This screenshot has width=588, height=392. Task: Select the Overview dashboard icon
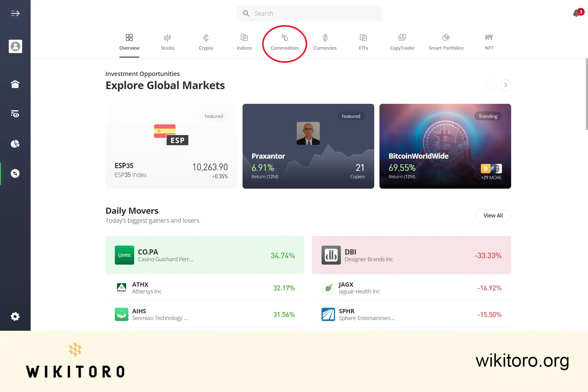pos(129,37)
